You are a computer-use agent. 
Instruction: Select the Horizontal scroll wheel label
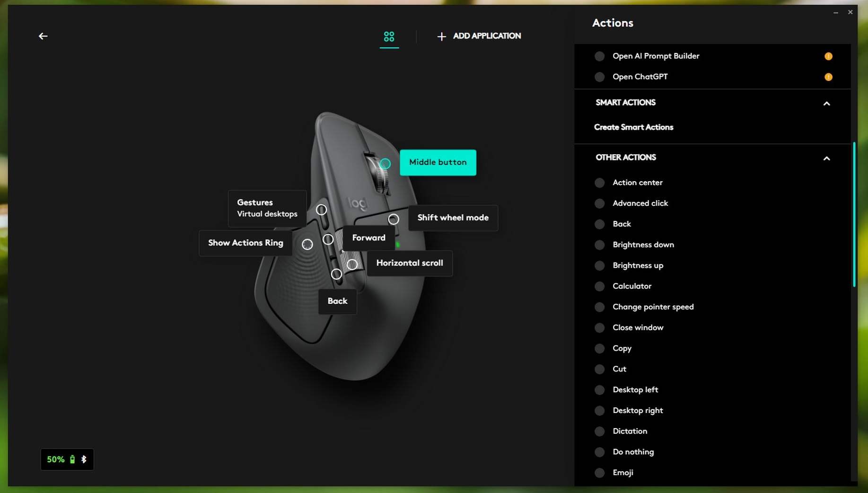tap(409, 263)
